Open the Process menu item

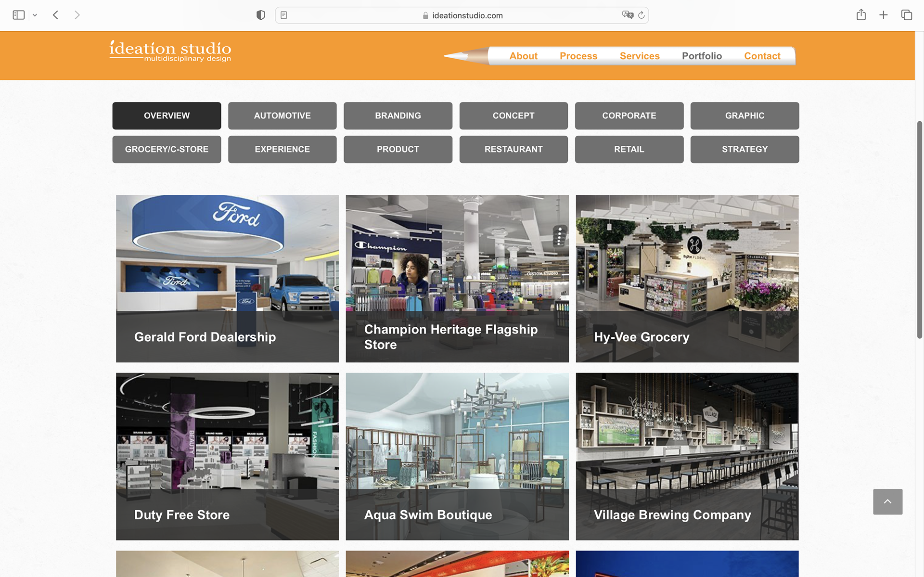(578, 56)
